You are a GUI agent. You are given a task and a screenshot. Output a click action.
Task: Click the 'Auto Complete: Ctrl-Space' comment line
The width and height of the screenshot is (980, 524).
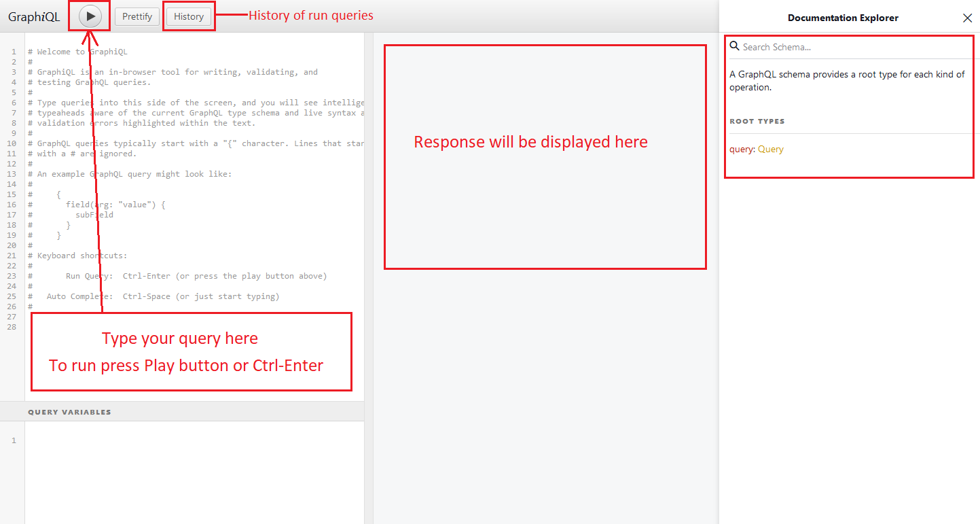[x=153, y=296]
